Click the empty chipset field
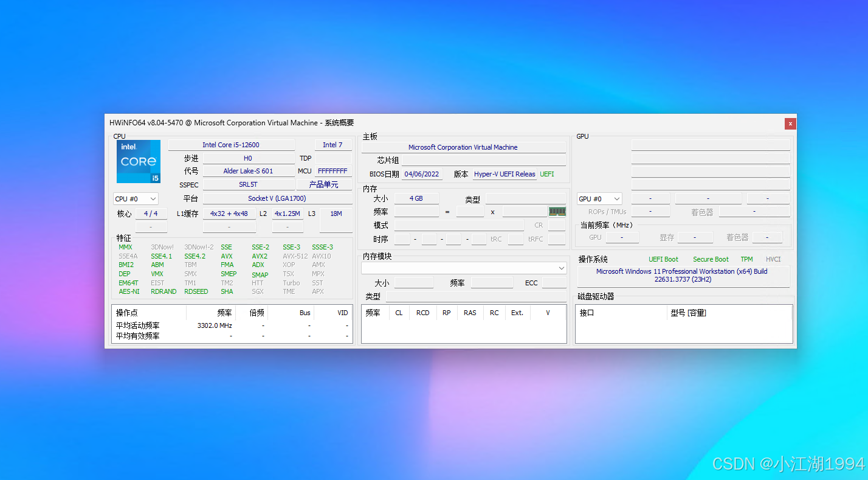 pyautogui.click(x=484, y=160)
